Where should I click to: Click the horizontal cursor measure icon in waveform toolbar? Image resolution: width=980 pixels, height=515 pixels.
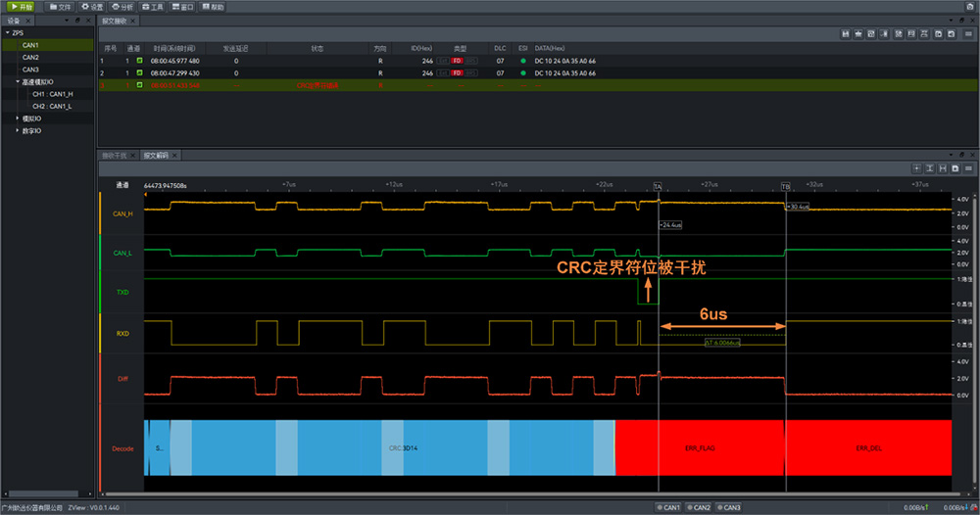[x=942, y=168]
